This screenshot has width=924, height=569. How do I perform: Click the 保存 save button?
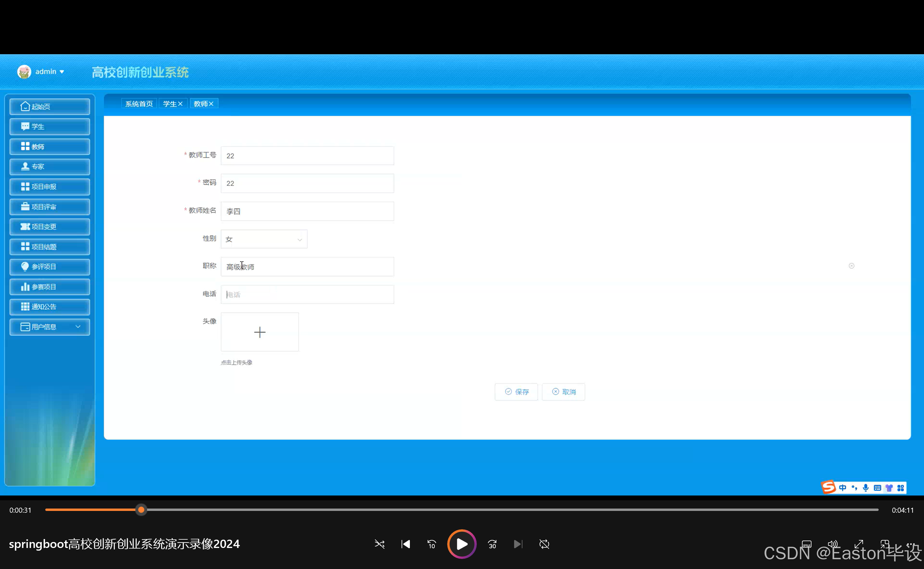click(516, 392)
